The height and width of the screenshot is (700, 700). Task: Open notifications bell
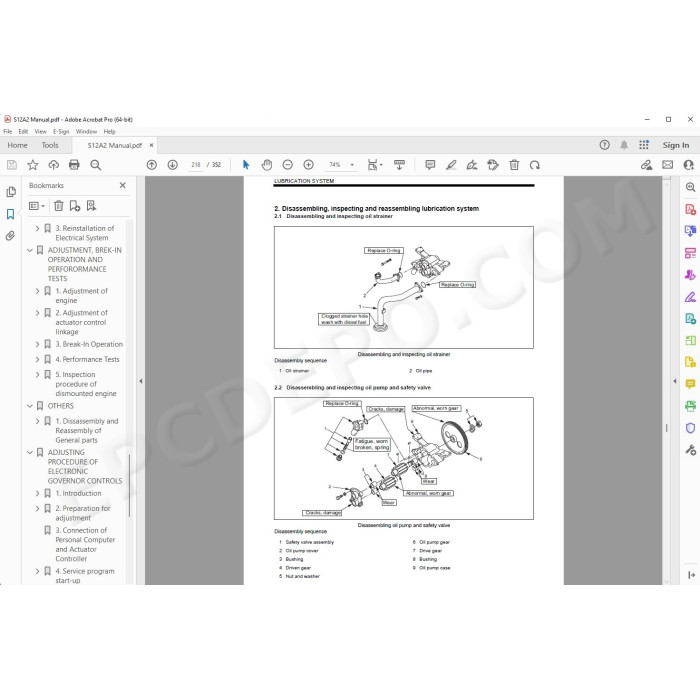pos(624,145)
